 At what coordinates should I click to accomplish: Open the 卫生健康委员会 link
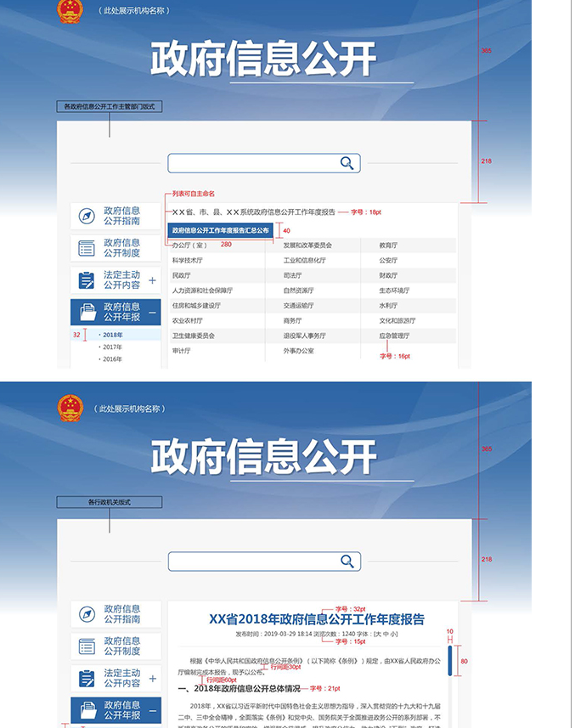click(194, 336)
